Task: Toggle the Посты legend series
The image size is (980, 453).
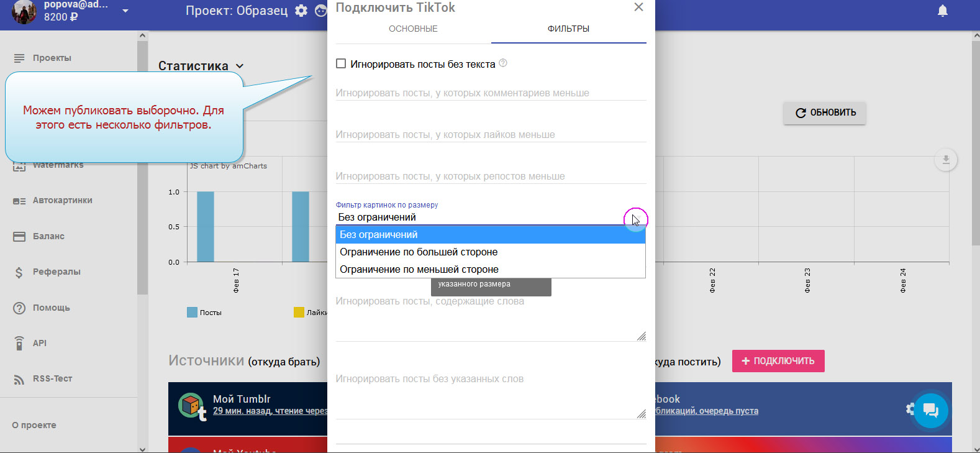Action: 204,313
